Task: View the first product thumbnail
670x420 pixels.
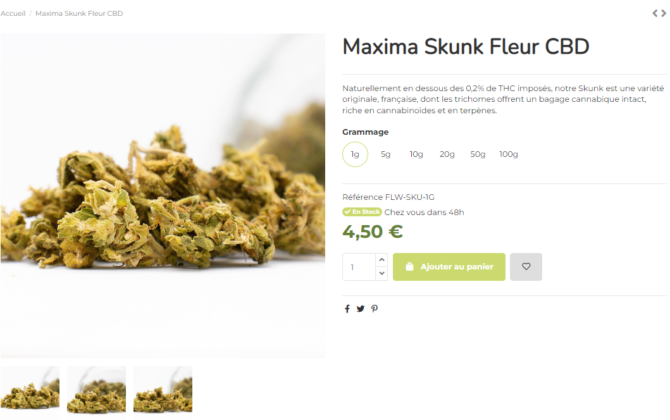Action: 30,389
